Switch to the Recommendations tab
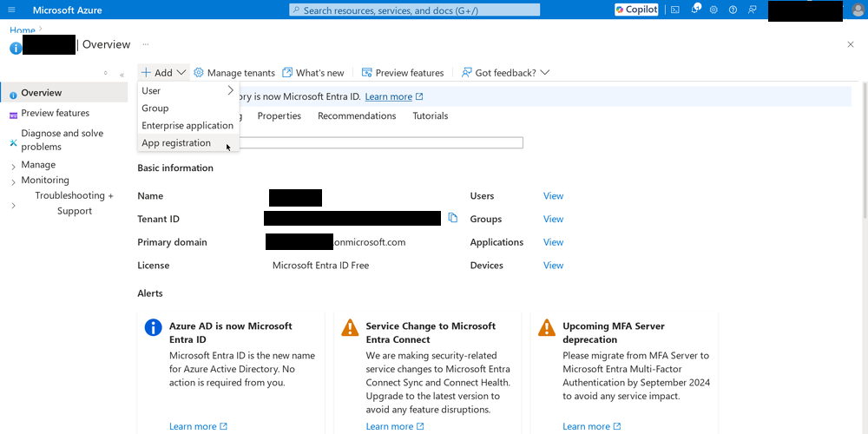The height and width of the screenshot is (434, 868). coord(357,115)
